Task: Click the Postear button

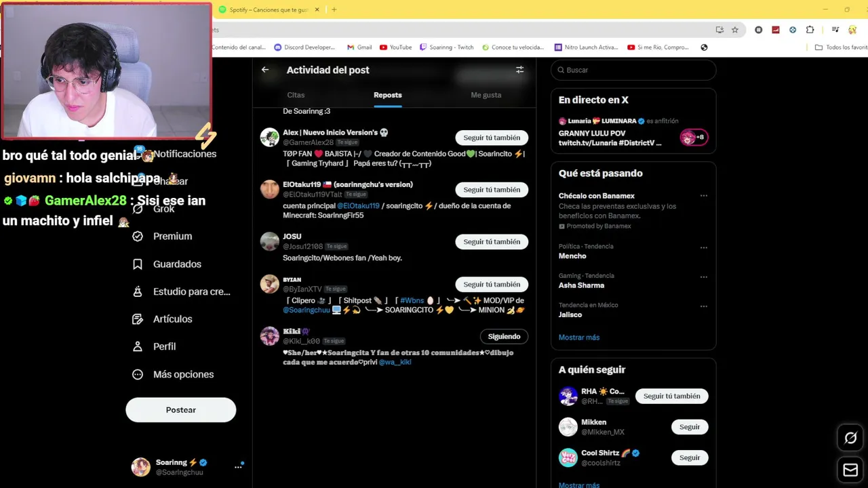Action: click(x=181, y=410)
